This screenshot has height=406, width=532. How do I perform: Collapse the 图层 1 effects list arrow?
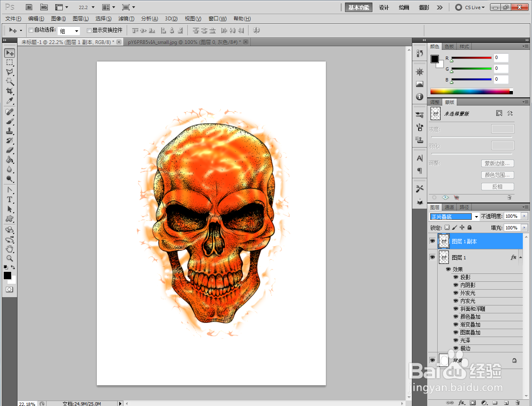520,257
